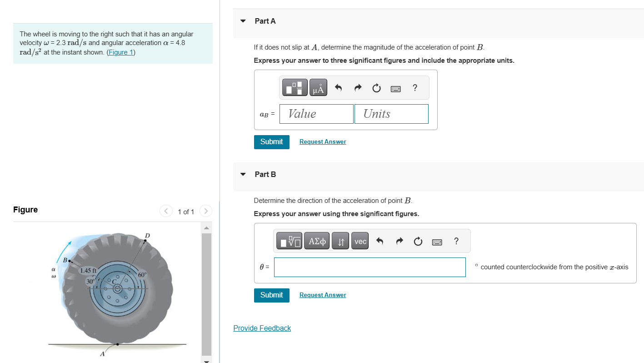
Task: Submit the Part A answer
Action: click(272, 141)
